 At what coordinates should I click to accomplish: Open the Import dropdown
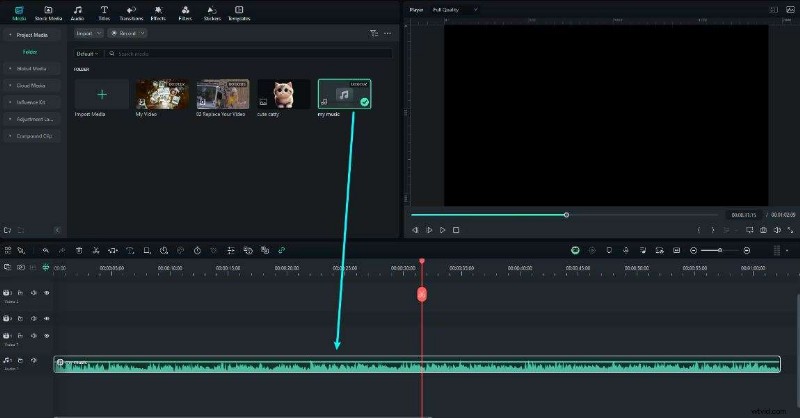coord(89,33)
